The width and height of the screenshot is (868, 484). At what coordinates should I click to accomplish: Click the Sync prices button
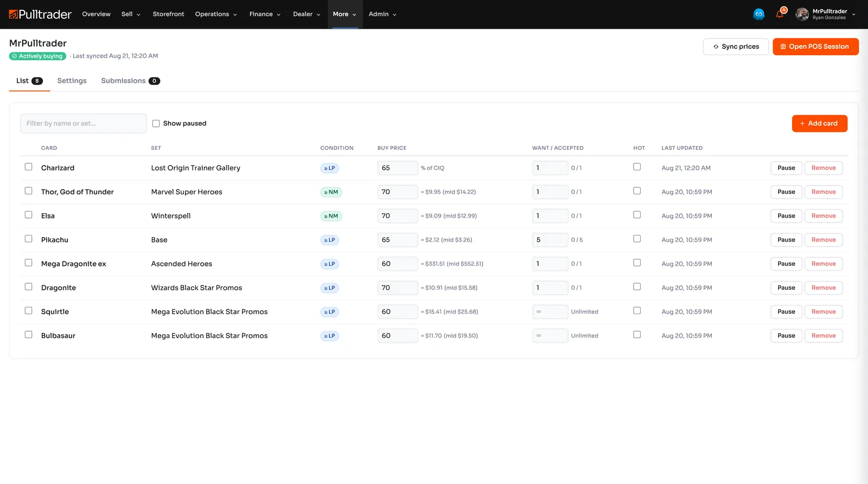click(x=736, y=47)
